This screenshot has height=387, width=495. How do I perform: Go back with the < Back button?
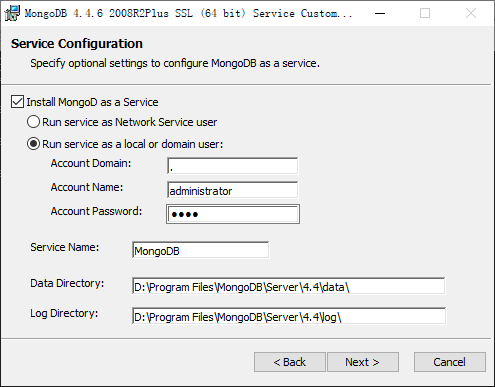(290, 362)
